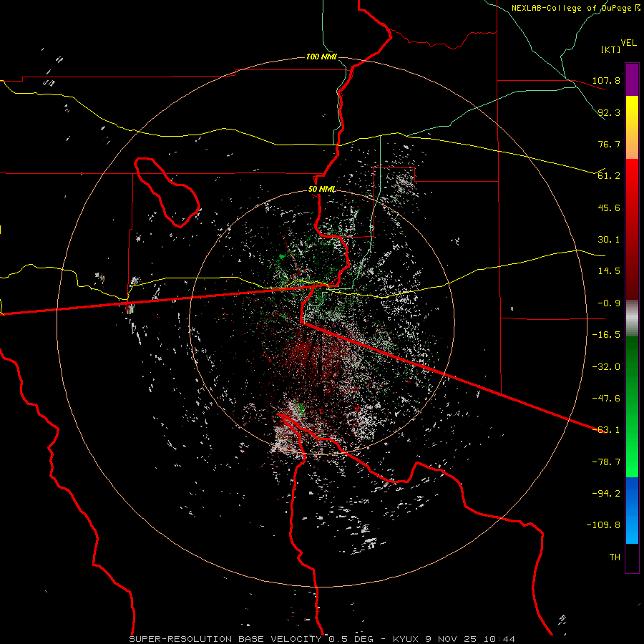
Task: Click the -63.1 velocity scale value
Action: 606,430
